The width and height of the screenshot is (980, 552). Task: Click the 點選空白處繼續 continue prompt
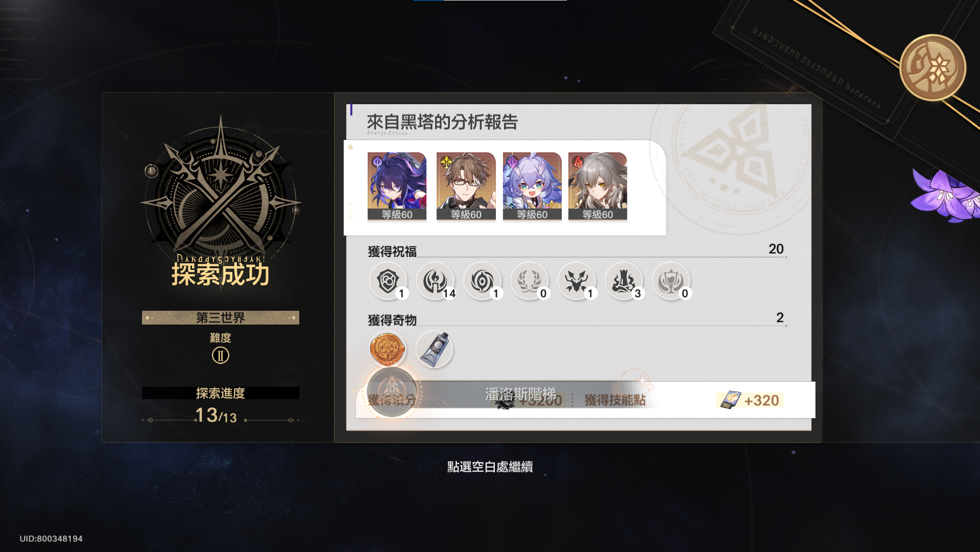pyautogui.click(x=490, y=467)
